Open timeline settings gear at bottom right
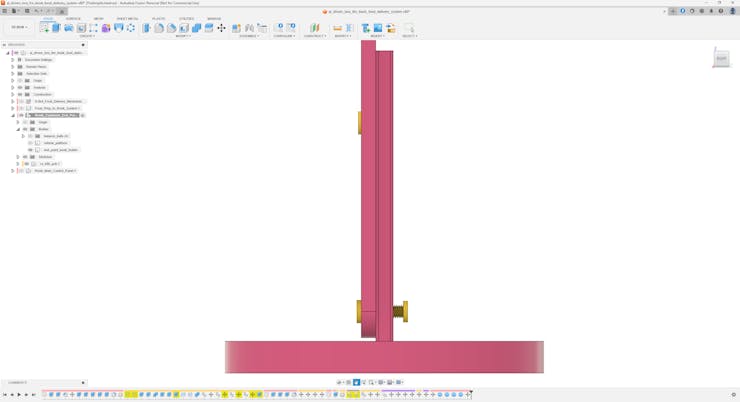This screenshot has height=402, width=740. point(733,395)
